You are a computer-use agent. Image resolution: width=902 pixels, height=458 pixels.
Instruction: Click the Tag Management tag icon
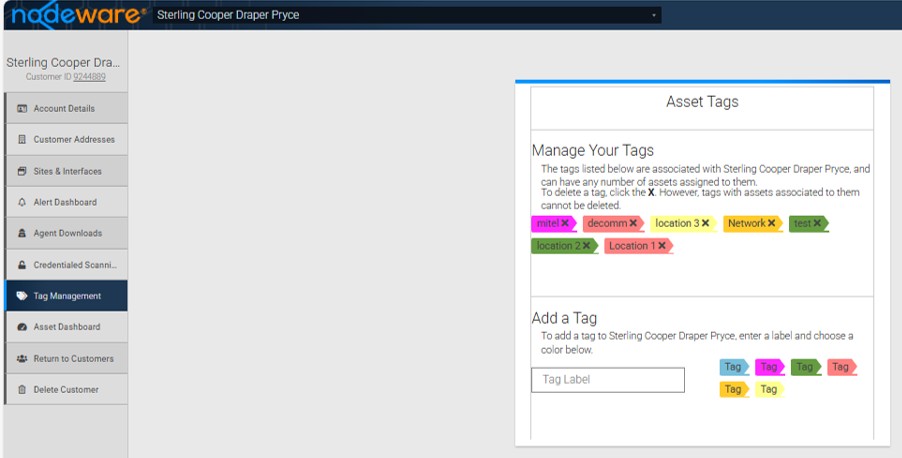(22, 296)
